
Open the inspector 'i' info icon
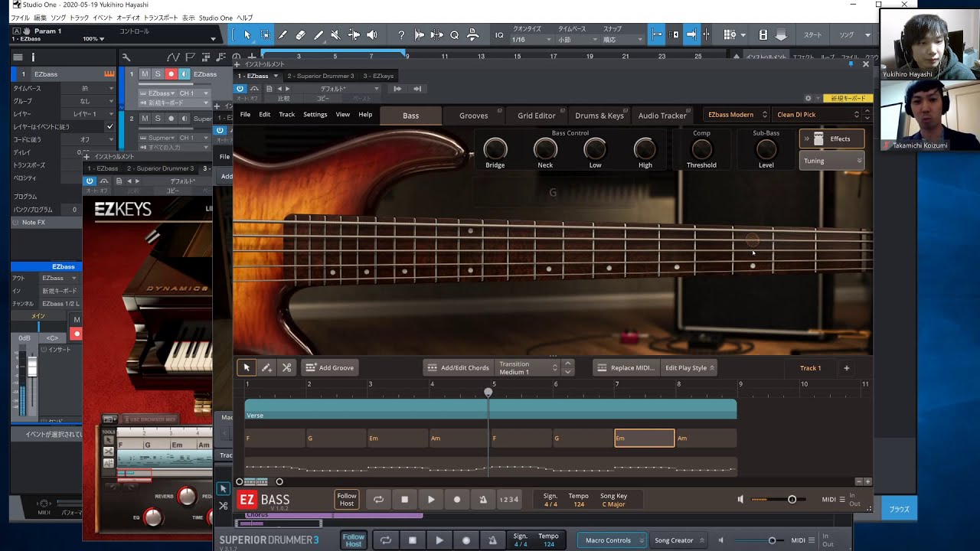point(33,57)
